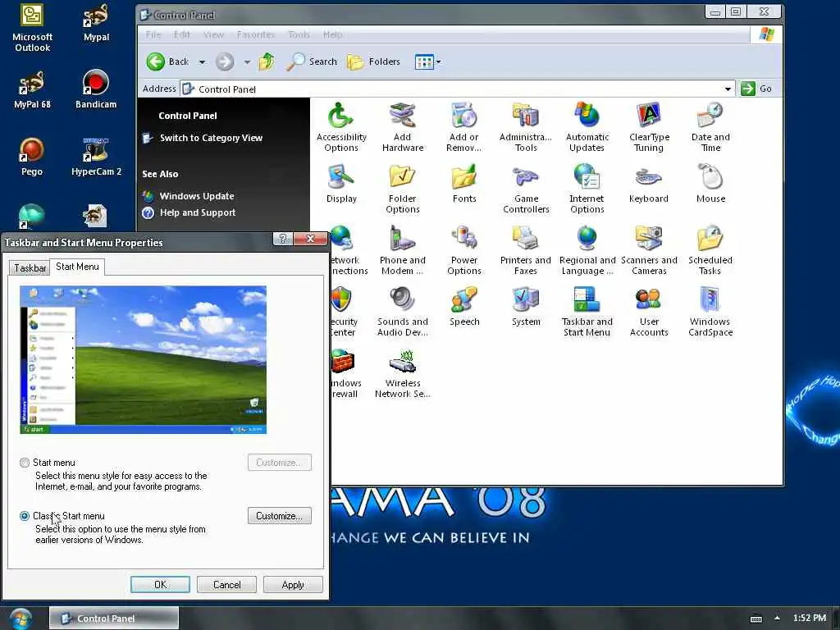Show hidden tray icons arrow
Screen dimensions: 840x630
[777, 618]
